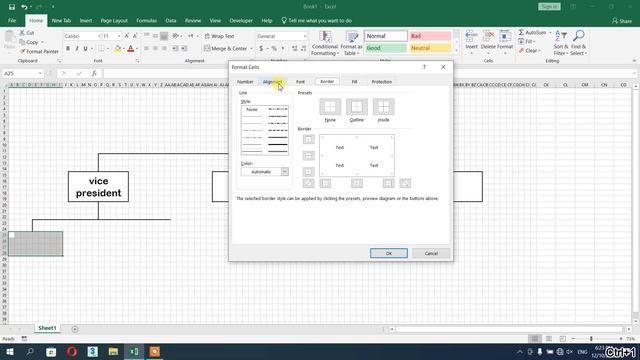Select the None border preset
The image size is (640, 360).
330,107
